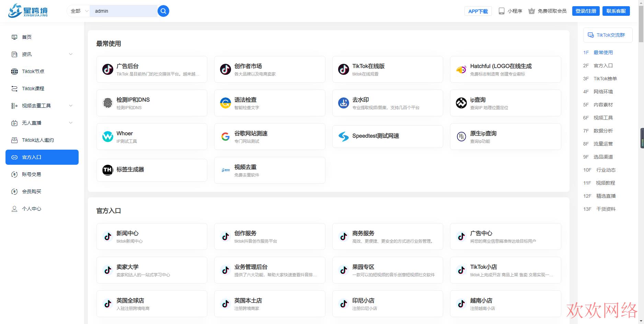Jump to 4F 网络环境 section

[x=598, y=92]
